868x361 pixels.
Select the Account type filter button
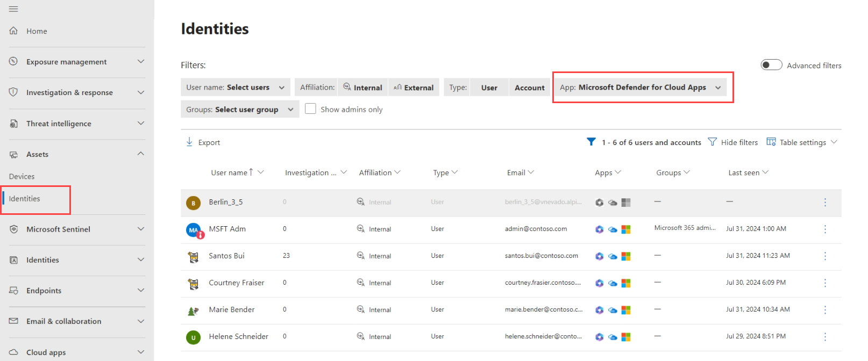[x=529, y=88]
